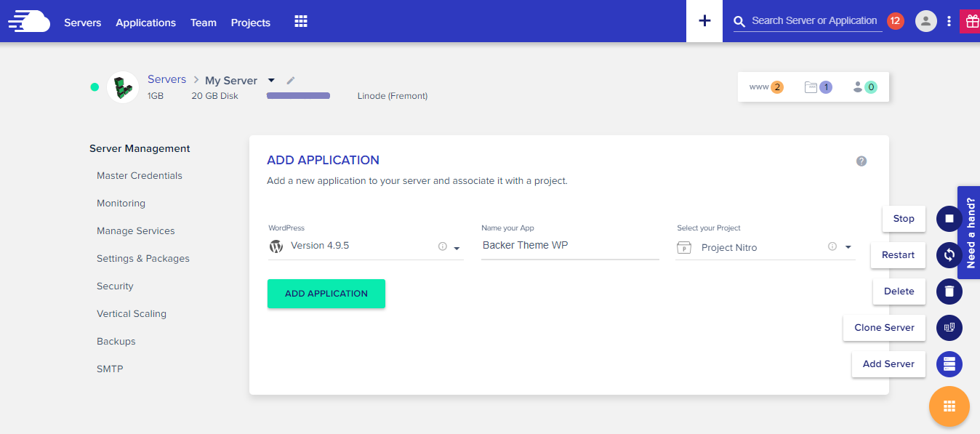This screenshot has height=434, width=980.
Task: Click the WordPress logo icon
Action: 276,246
